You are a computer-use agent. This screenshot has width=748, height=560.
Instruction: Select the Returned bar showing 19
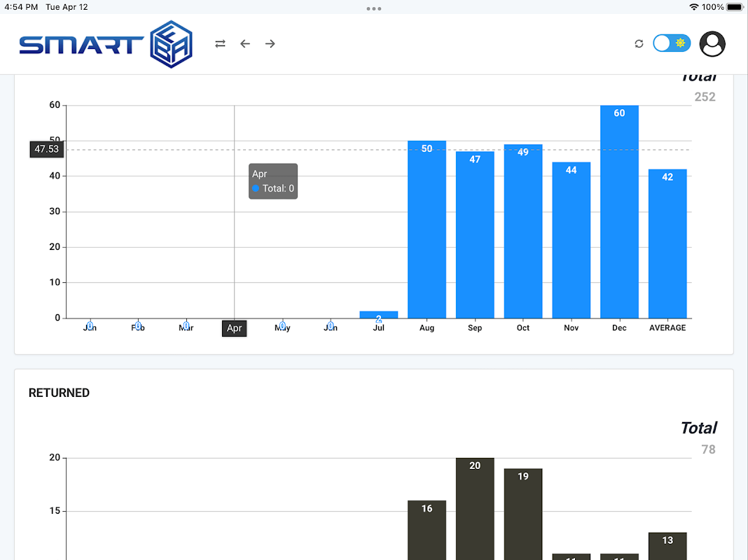523,514
